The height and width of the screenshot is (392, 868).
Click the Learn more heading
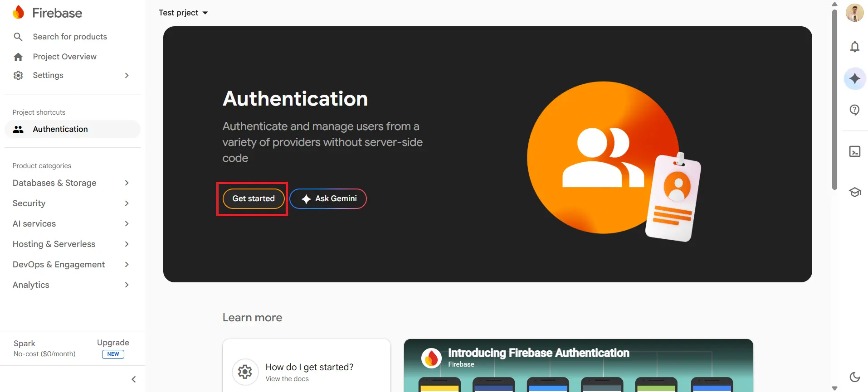pyautogui.click(x=252, y=318)
